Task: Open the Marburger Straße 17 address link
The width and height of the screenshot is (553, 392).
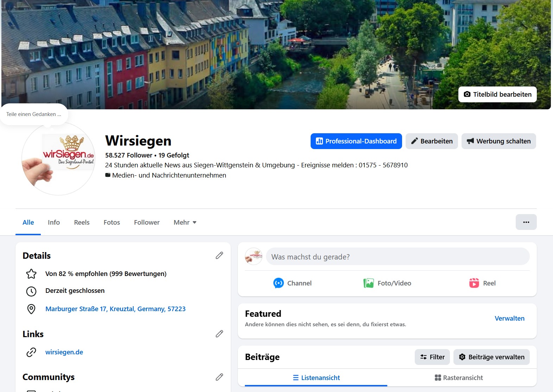Action: 115,309
